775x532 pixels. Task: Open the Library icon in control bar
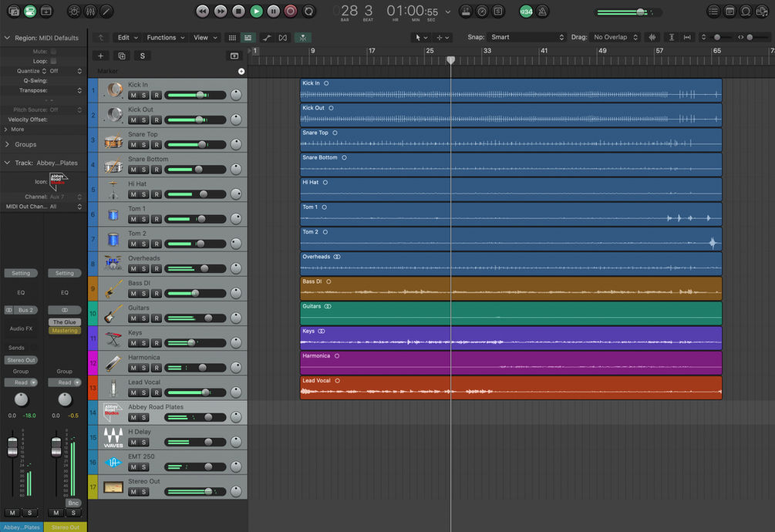pos(13,12)
